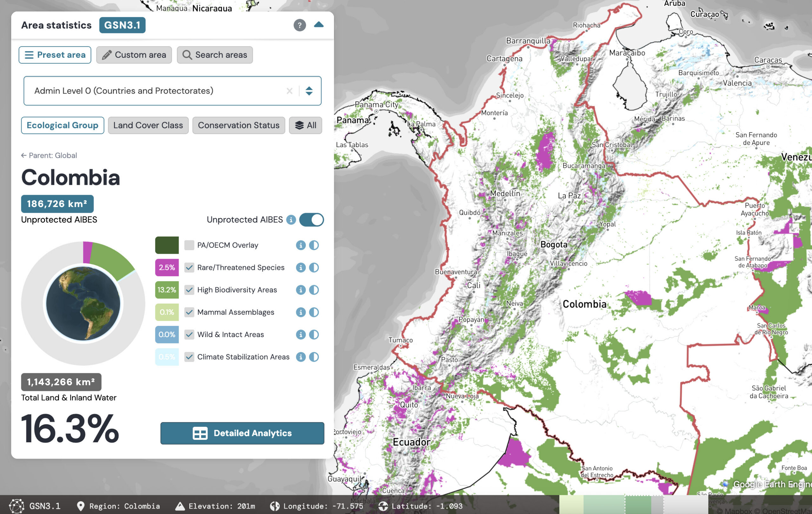Click the magenta 2.5% color swatch
Screen dimensions: 812x514
pyautogui.click(x=167, y=268)
